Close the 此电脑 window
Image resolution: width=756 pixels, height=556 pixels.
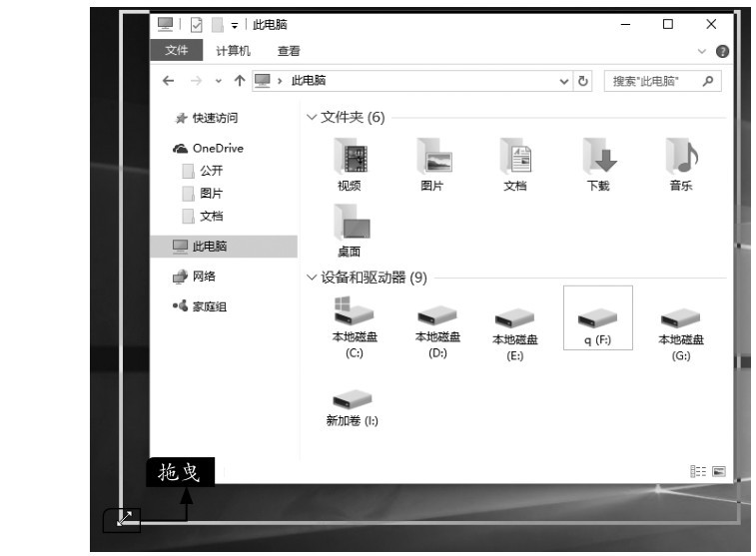coord(711,24)
